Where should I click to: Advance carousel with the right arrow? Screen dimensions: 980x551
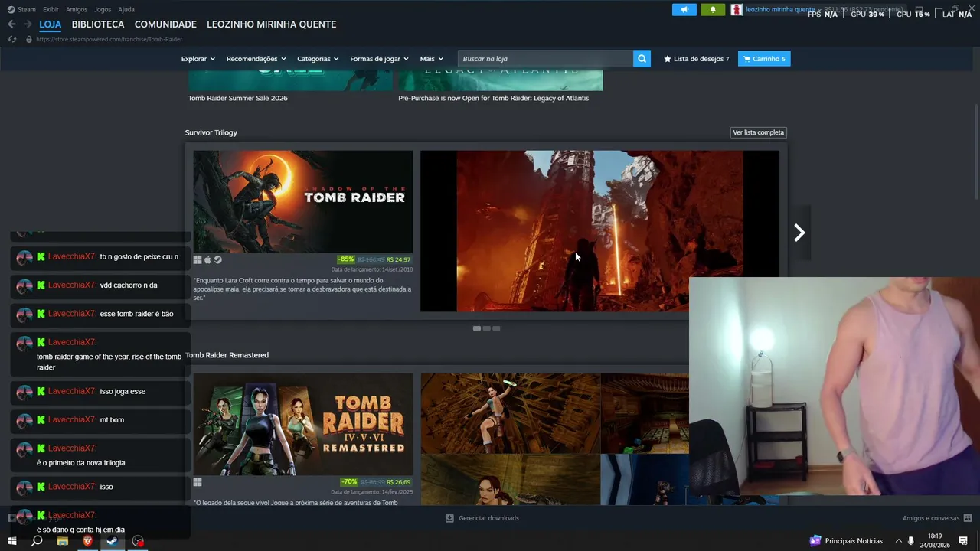point(799,233)
